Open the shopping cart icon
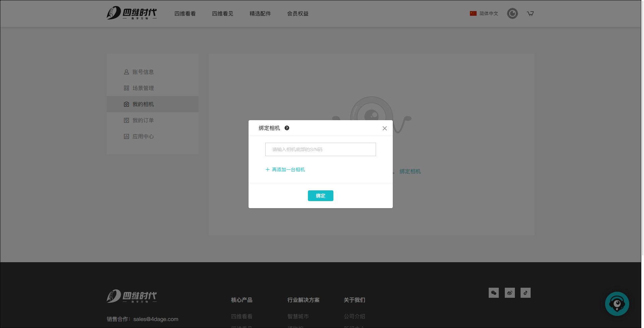Screen dimensions: 644x328 tap(530, 13)
